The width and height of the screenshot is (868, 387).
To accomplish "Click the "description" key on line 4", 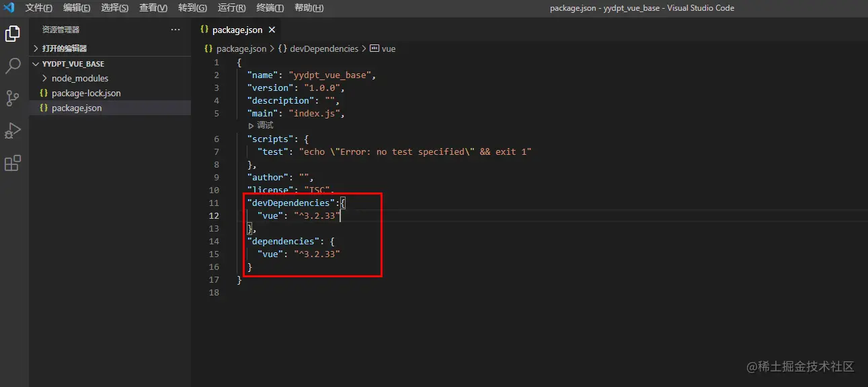I will (x=281, y=100).
